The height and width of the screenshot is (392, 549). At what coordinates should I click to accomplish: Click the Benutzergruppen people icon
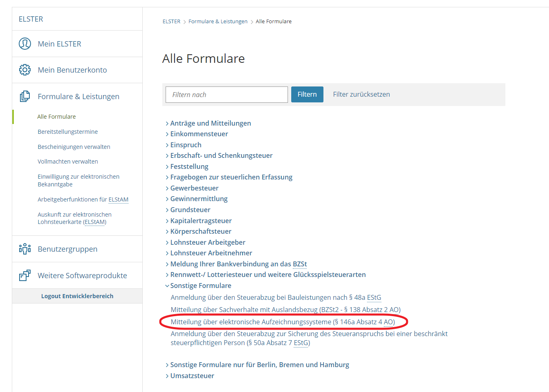coord(25,249)
